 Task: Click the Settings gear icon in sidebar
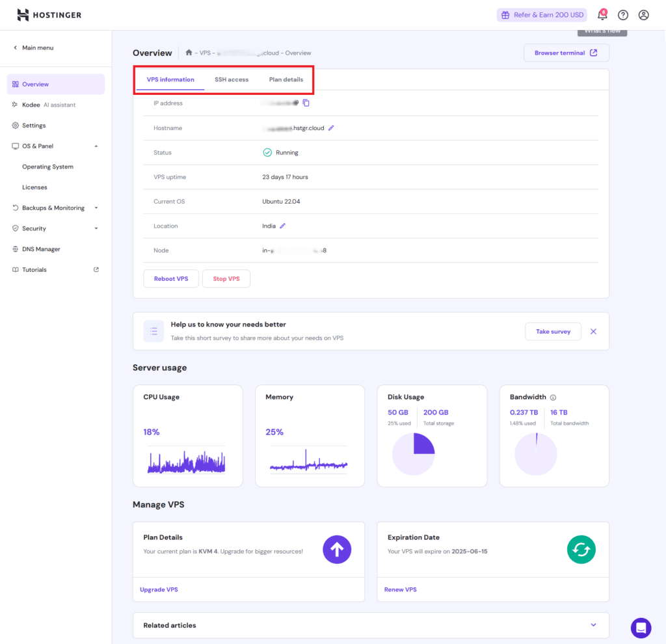pos(16,126)
